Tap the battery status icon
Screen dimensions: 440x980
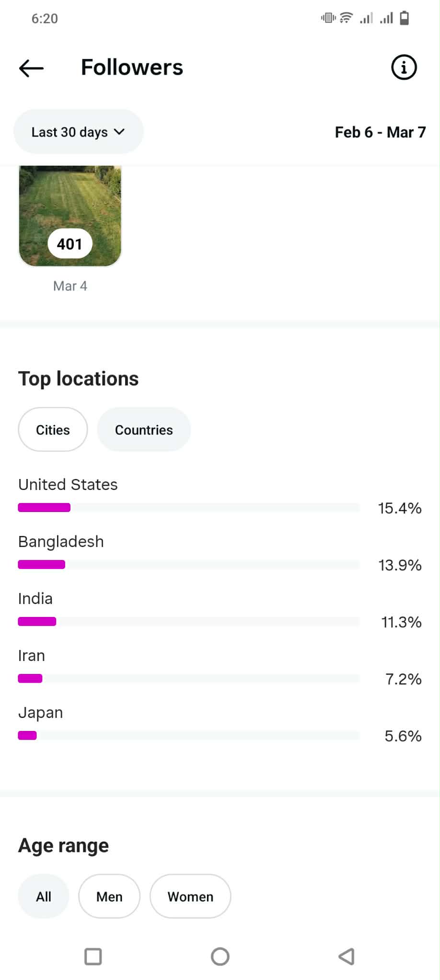coord(405,18)
